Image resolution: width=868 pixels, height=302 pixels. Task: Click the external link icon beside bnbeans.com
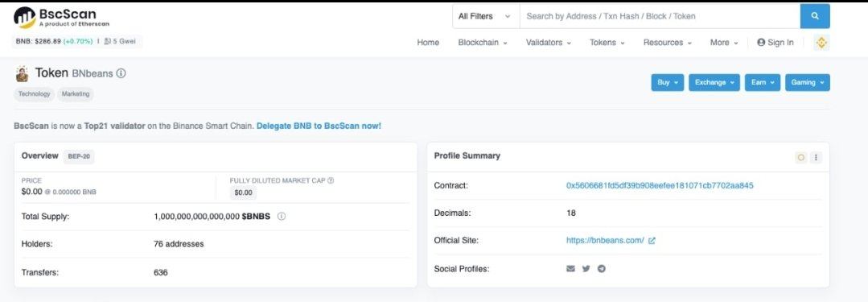coord(652,241)
